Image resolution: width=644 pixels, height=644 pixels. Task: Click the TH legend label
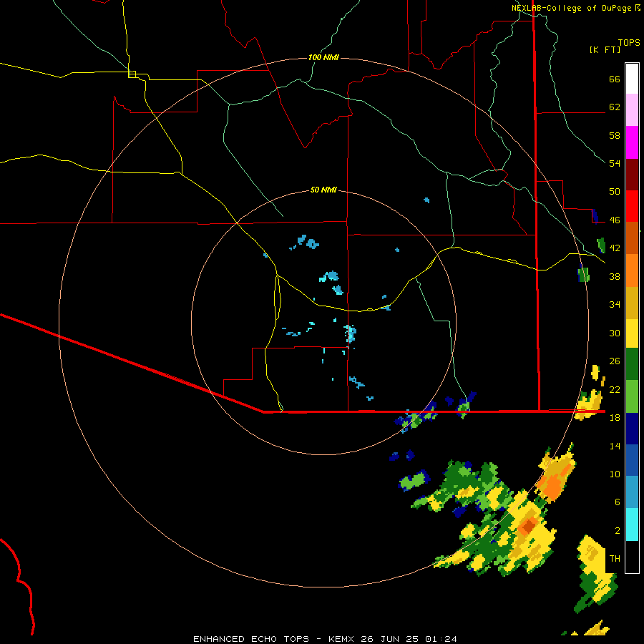(x=615, y=558)
